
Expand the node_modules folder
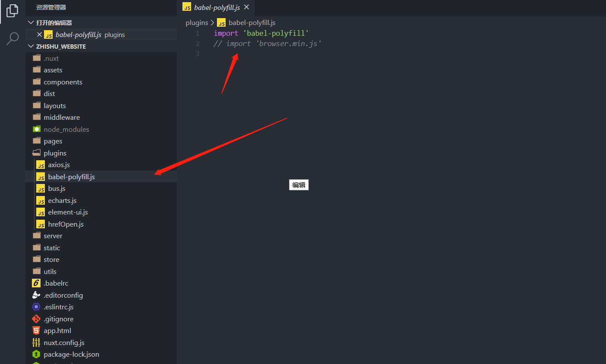point(101,129)
